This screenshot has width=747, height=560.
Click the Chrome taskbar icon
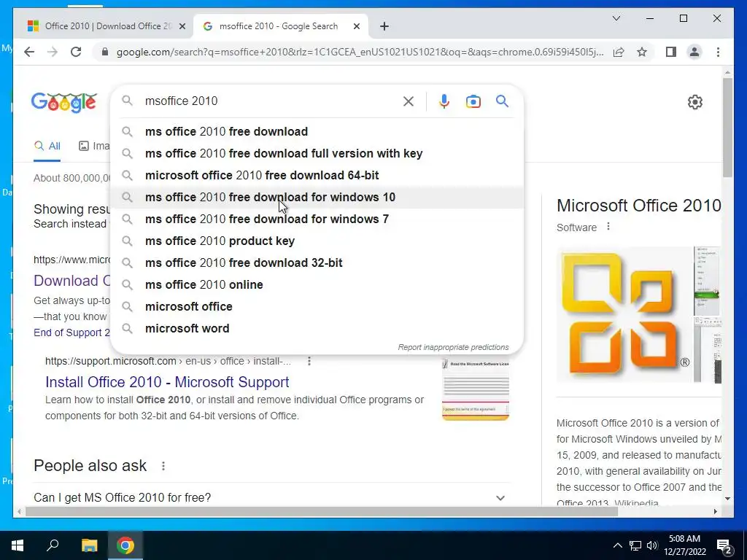coord(125,545)
